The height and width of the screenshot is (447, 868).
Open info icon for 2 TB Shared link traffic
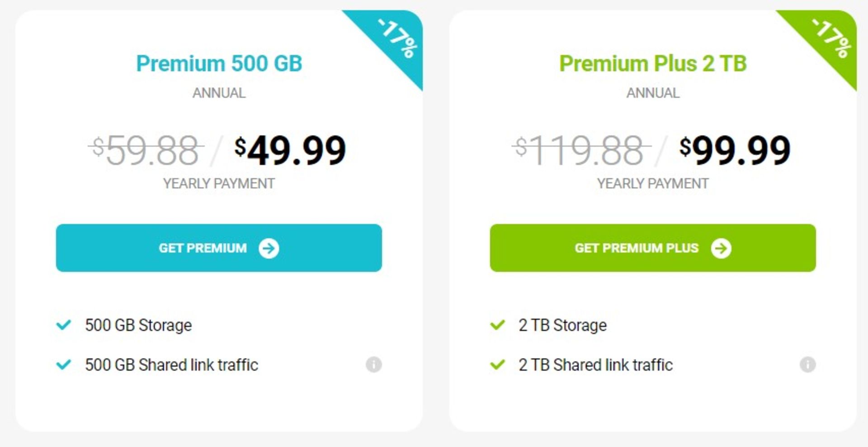click(808, 364)
